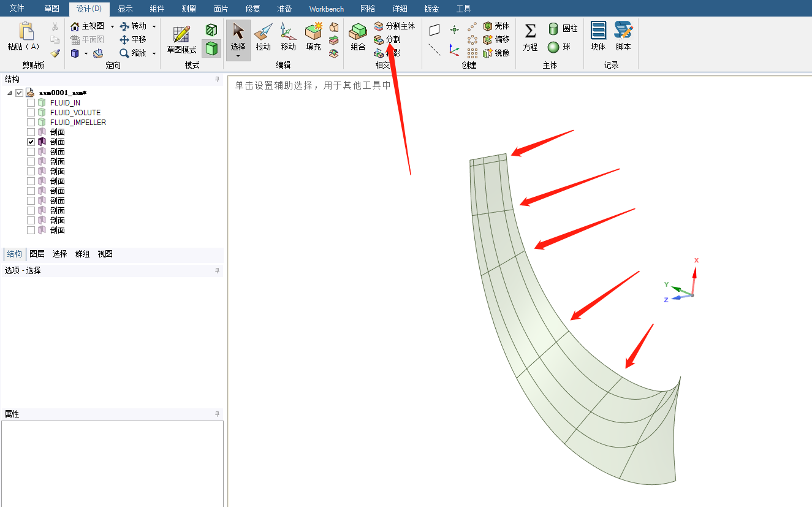Viewport: 812px width, 507px height.
Task: Collapse the asm0001_asm tree node
Action: 10,93
